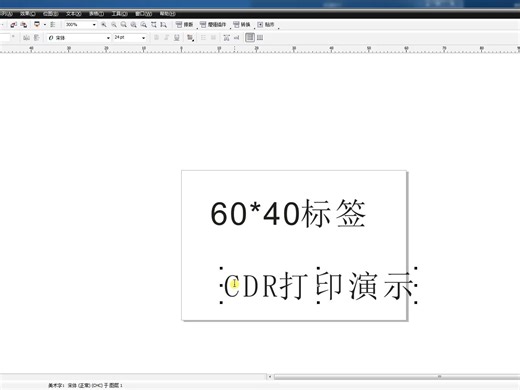The image size is (520, 390).
Task: Click the Export icon beside Import
Action: point(23,25)
